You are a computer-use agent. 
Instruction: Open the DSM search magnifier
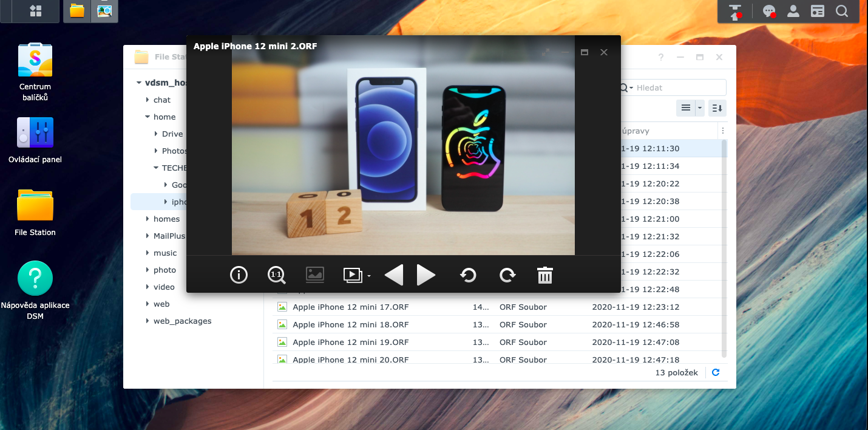tap(842, 11)
